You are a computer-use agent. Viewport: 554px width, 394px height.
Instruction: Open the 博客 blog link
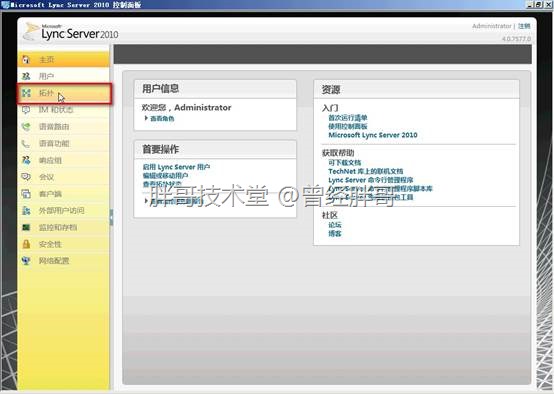coord(335,234)
